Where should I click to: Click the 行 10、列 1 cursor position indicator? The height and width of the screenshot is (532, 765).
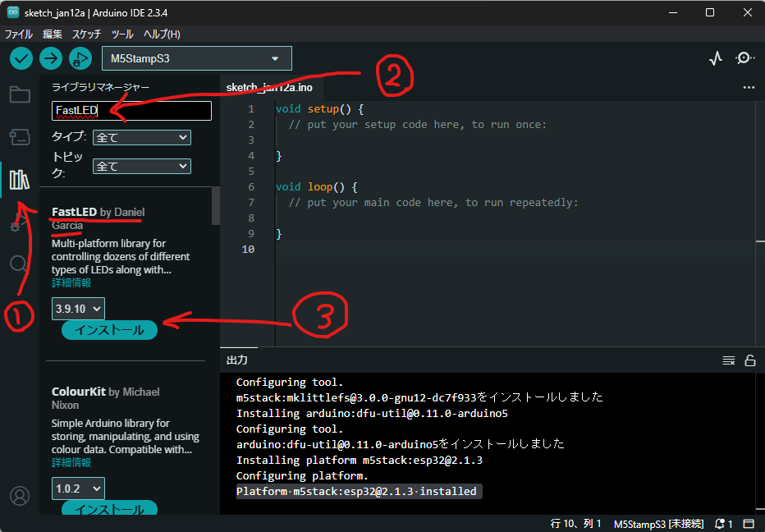(575, 524)
